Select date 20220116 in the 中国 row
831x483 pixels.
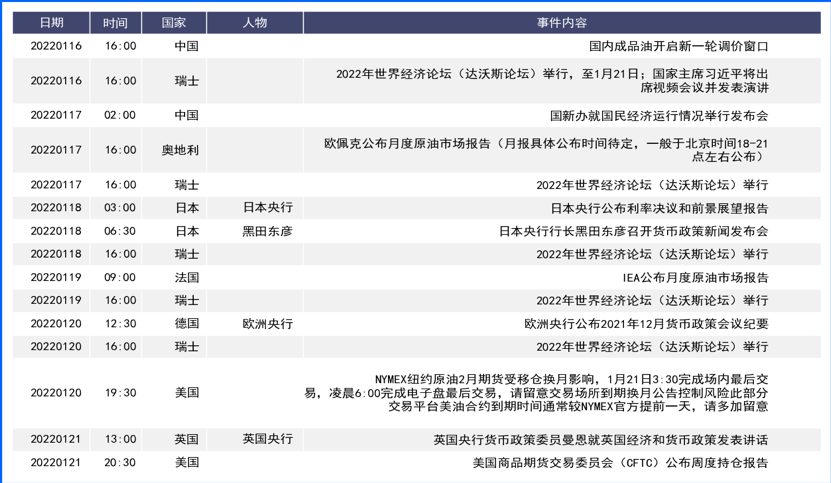point(56,46)
